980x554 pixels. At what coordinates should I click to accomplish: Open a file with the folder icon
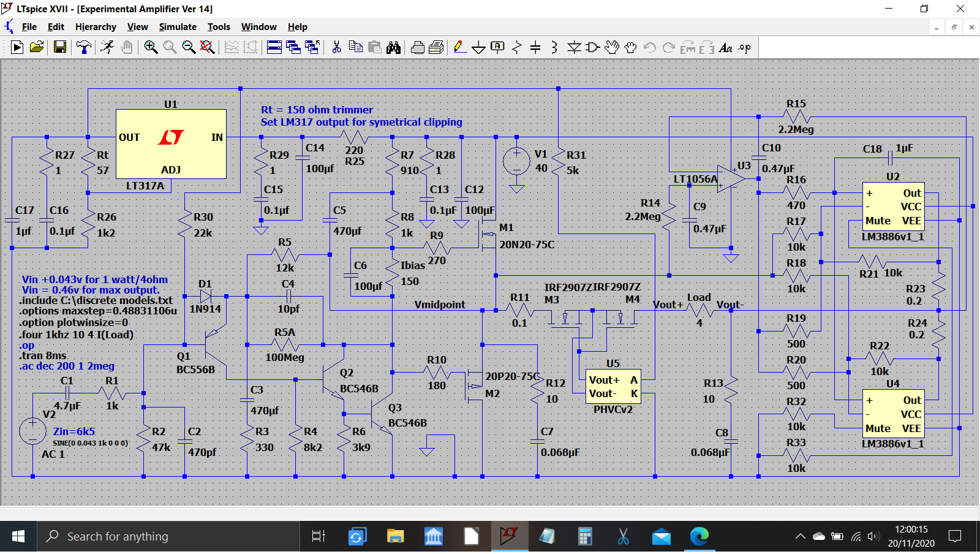pyautogui.click(x=37, y=47)
